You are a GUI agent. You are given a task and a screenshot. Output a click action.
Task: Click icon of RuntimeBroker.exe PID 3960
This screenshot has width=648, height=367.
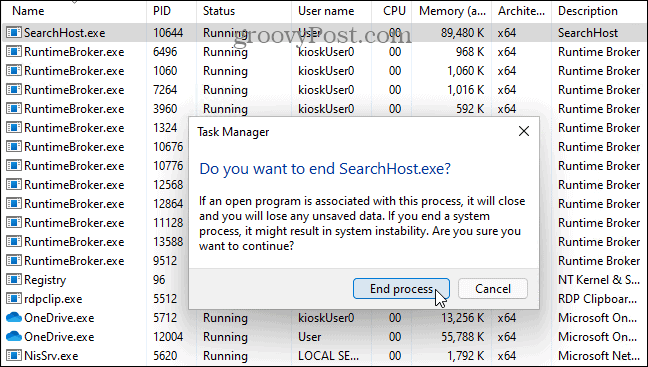point(14,109)
